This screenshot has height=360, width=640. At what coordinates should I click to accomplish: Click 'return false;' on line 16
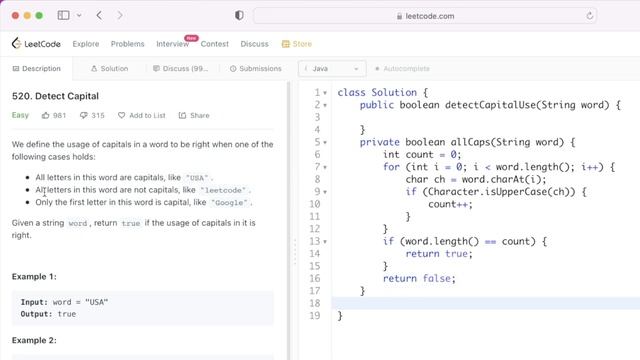(419, 278)
